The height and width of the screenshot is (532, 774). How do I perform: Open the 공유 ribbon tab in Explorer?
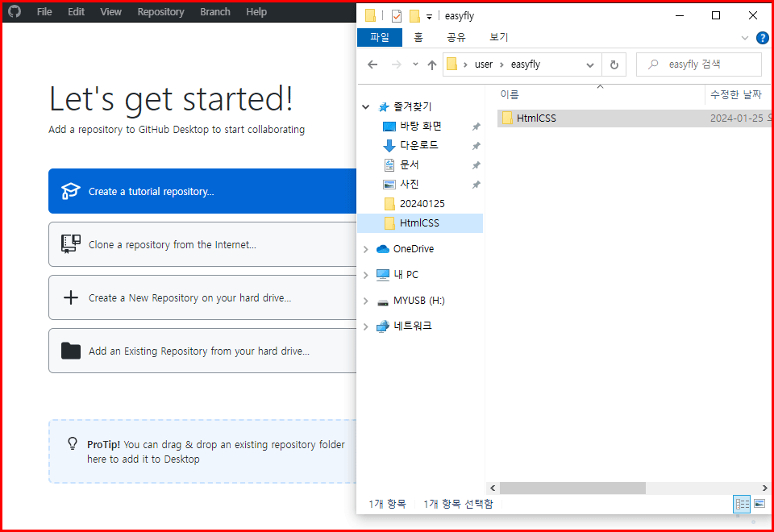[x=456, y=37]
